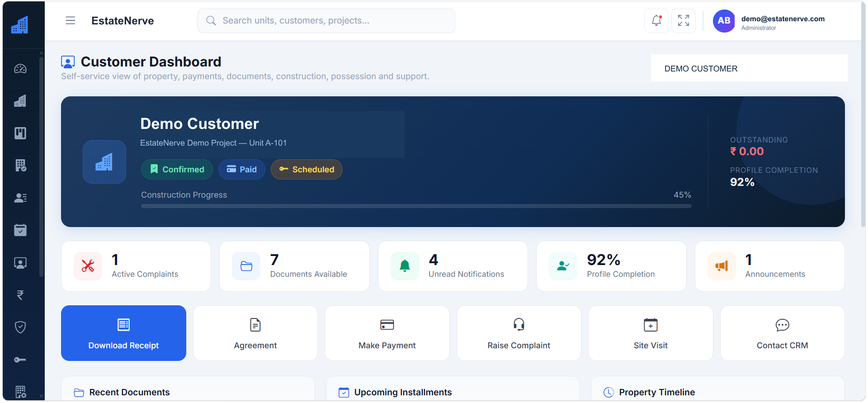Screen dimensions: 868x403
Task: Schedule a Site Visit action
Action: (x=651, y=333)
